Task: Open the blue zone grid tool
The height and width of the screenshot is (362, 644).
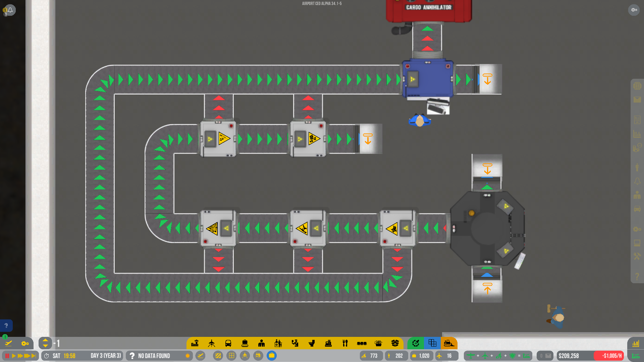Action: click(432, 343)
